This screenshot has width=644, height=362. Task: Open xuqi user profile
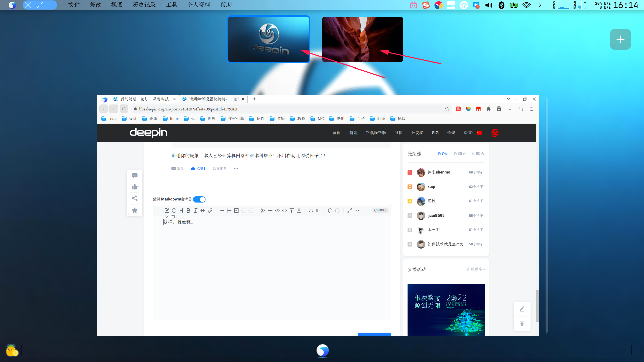pyautogui.click(x=431, y=187)
